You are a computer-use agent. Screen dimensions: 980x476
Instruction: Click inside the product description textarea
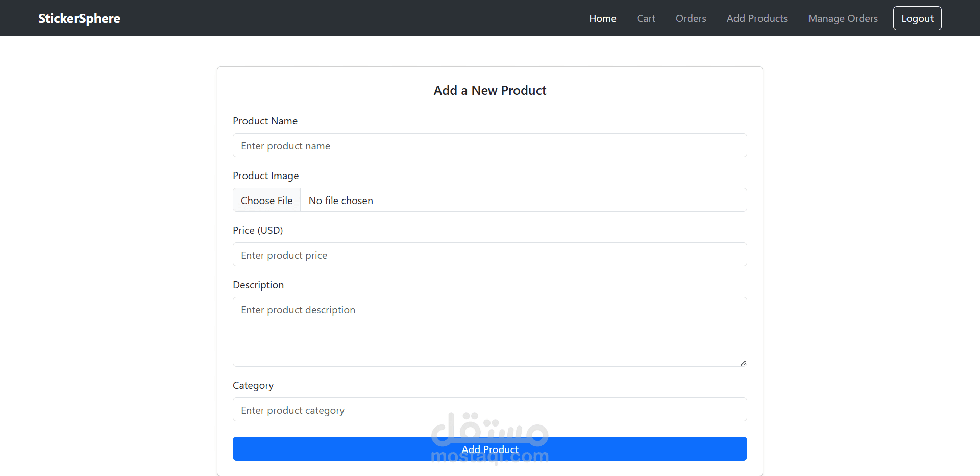pos(489,332)
